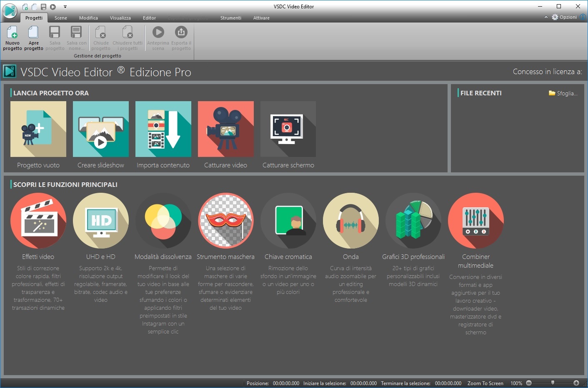Click quick-access new project icon in title bar
Image resolution: width=588 pixels, height=388 pixels.
(25, 7)
